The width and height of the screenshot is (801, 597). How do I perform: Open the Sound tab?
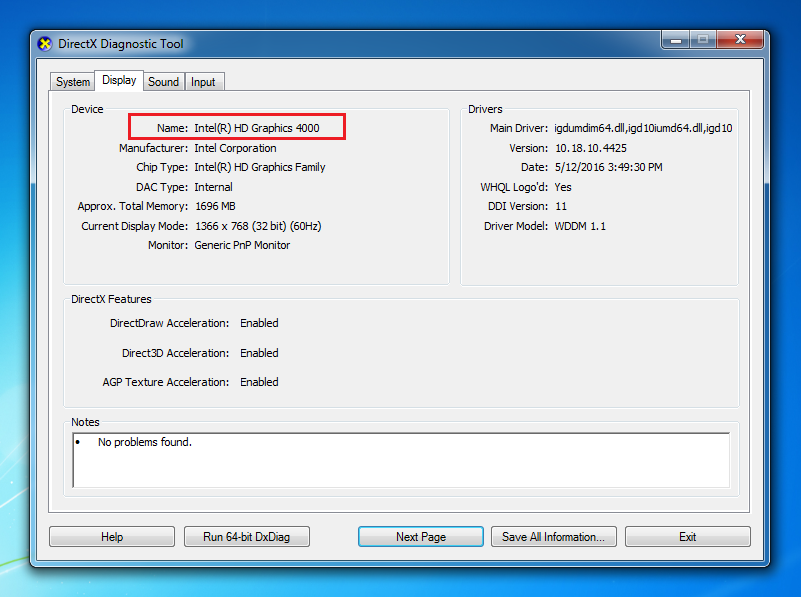(x=163, y=82)
